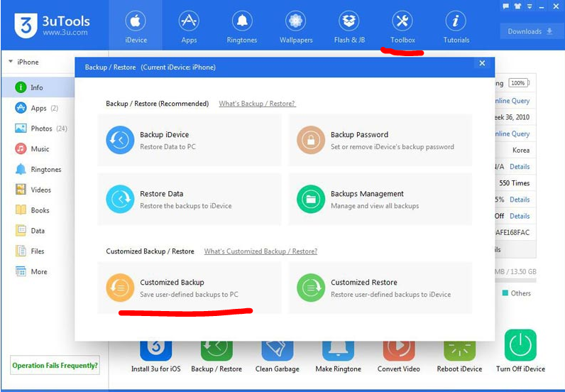This screenshot has height=392, width=565.
Task: Switch to the Ringtones top tab
Action: (x=242, y=26)
